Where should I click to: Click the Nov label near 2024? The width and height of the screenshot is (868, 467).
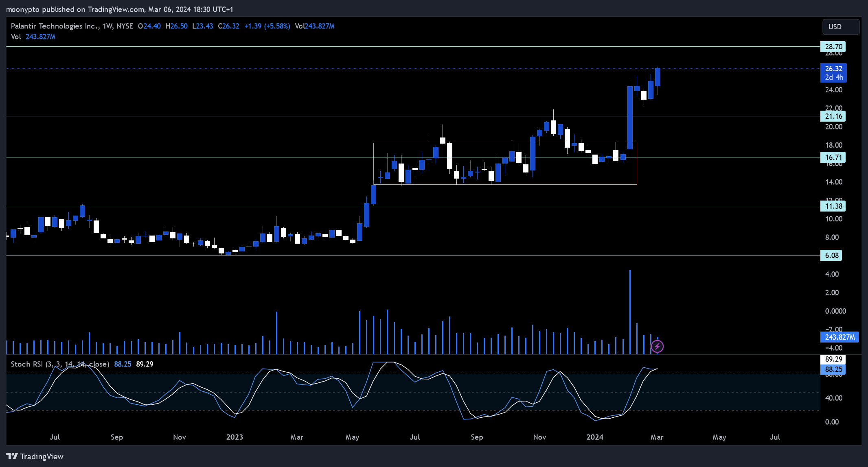[539, 437]
